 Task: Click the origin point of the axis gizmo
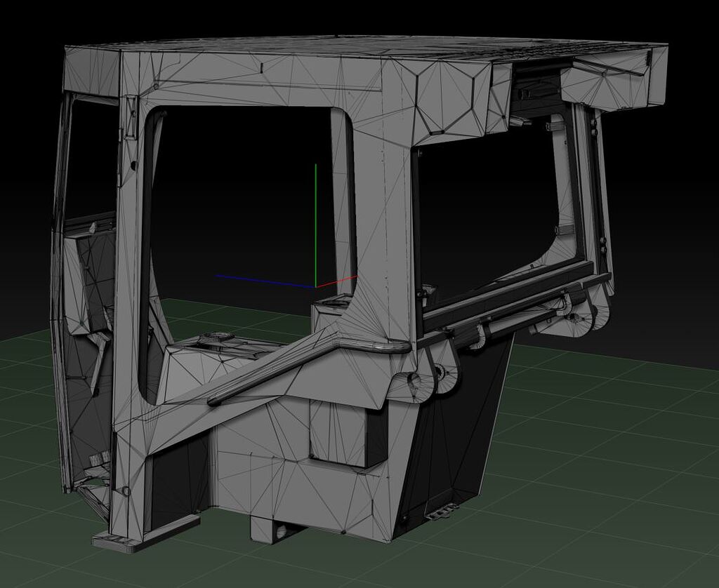coord(315,286)
